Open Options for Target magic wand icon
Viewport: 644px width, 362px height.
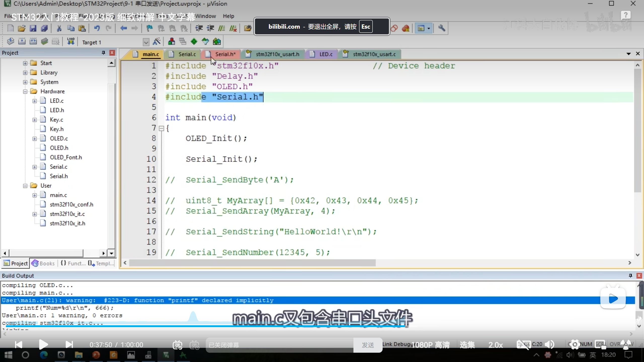(x=156, y=41)
